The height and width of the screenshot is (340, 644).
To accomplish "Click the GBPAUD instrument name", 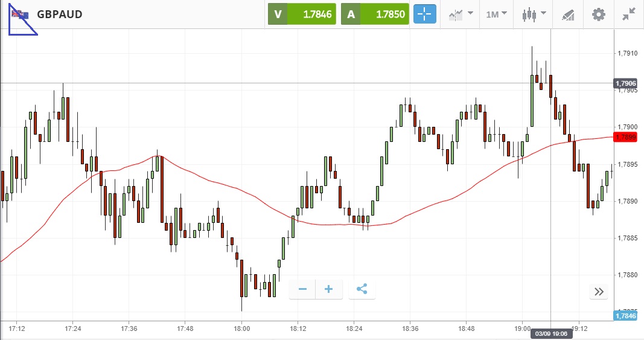I will 60,14.
